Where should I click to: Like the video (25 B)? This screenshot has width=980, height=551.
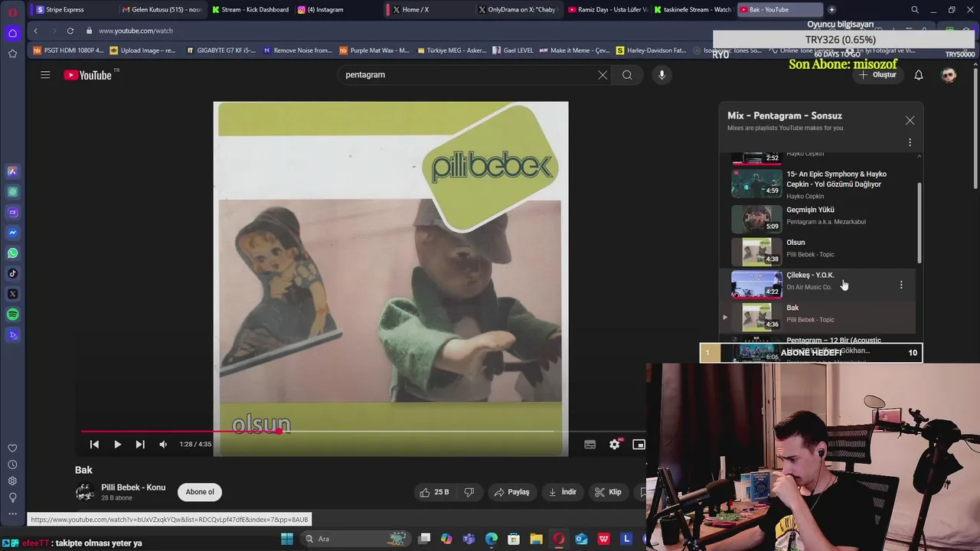[x=434, y=492]
